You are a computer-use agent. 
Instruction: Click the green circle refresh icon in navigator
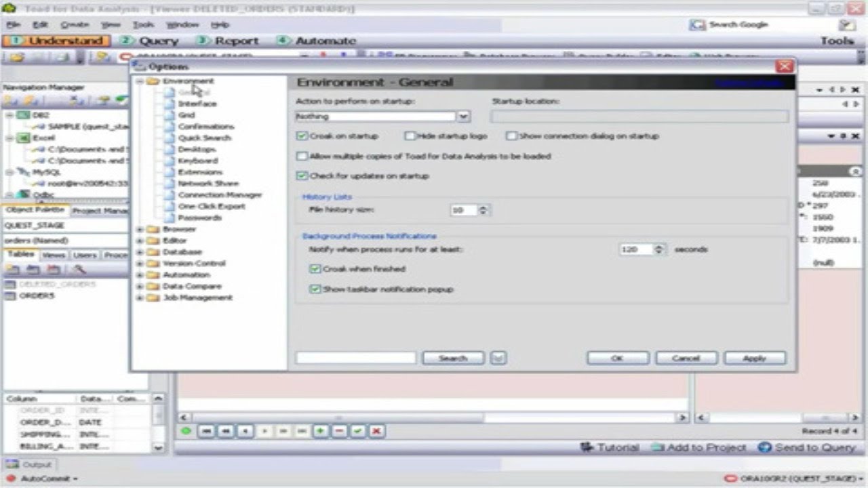(x=186, y=431)
